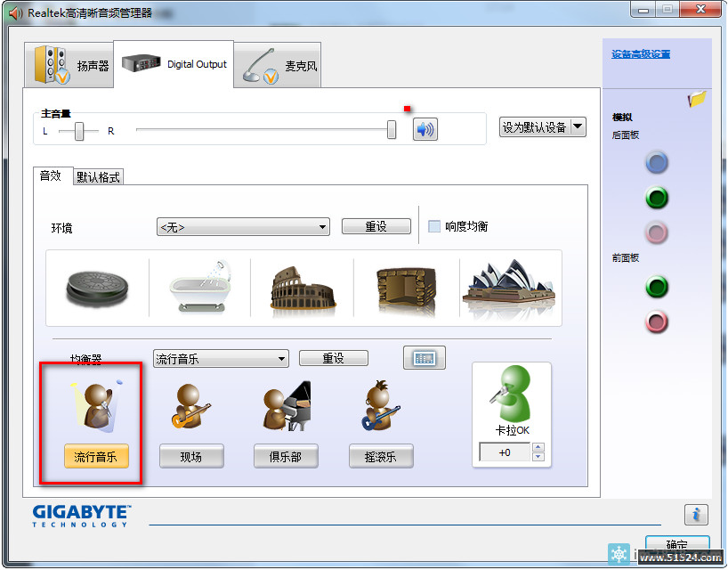Switch to the 麦克风 tab

pos(278,65)
